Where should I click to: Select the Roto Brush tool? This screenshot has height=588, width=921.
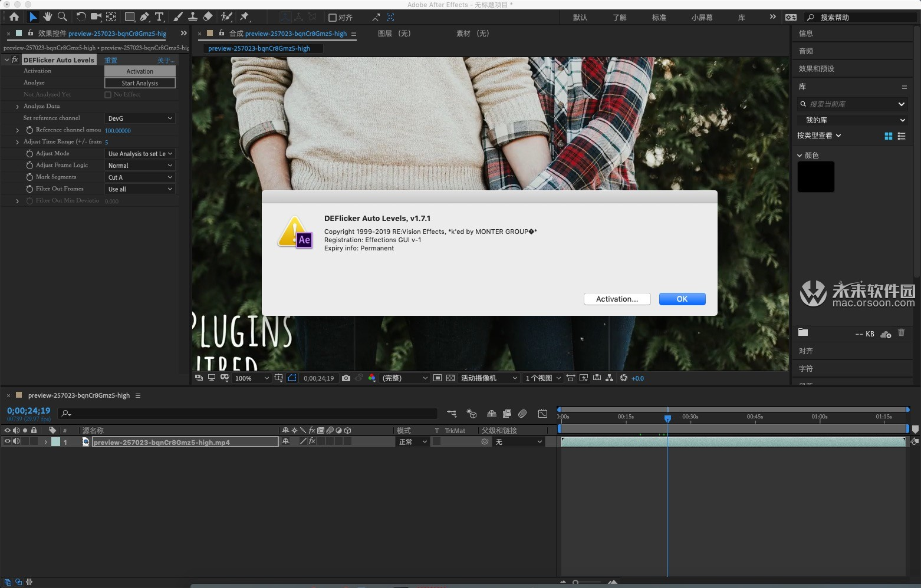pos(226,17)
